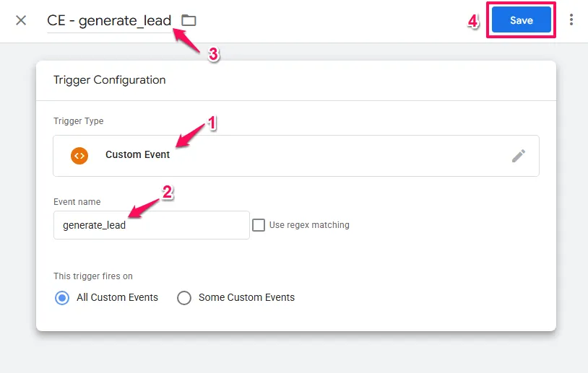
Task: Click the Custom Event trigger type text
Action: tap(137, 155)
